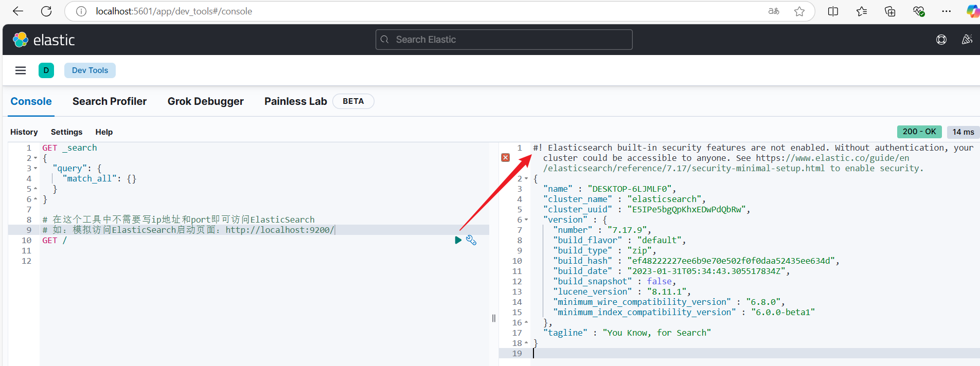
Task: Click the false value of build_snapshot
Action: point(659,281)
